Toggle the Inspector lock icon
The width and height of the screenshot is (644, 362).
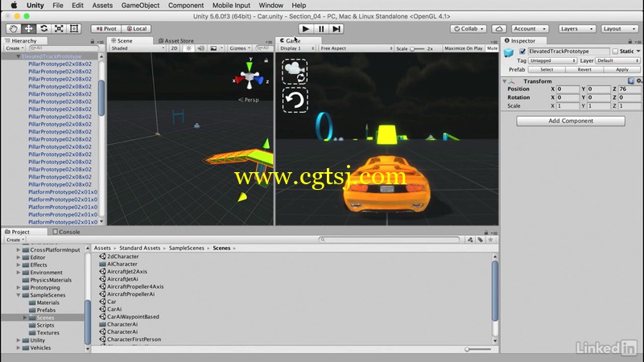point(630,41)
